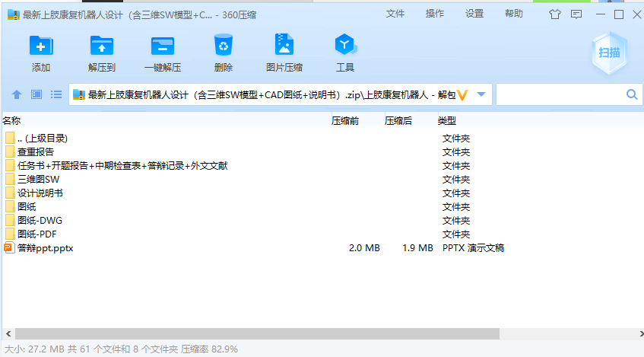
Task: Click the scrollbar left arrow
Action: pyautogui.click(x=8, y=333)
